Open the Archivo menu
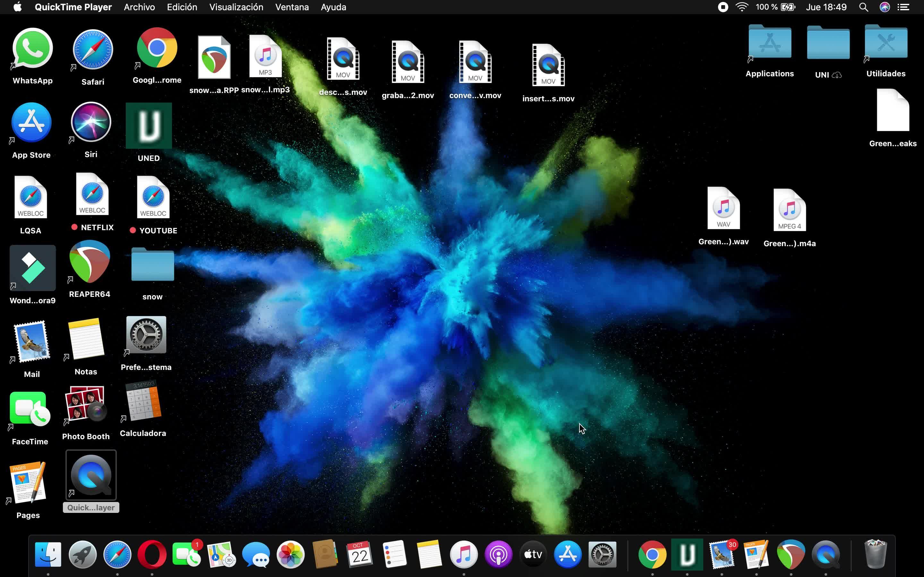 click(139, 7)
